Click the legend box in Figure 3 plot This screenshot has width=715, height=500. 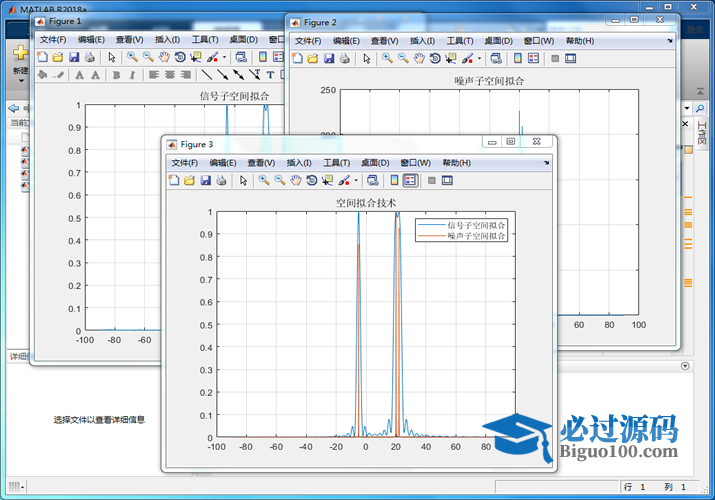pyautogui.click(x=463, y=231)
